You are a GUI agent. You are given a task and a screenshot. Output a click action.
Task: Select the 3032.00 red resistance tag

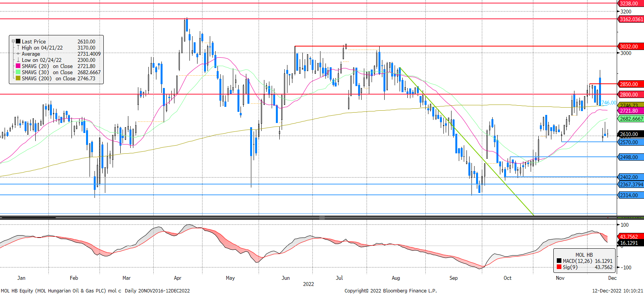[630, 47]
